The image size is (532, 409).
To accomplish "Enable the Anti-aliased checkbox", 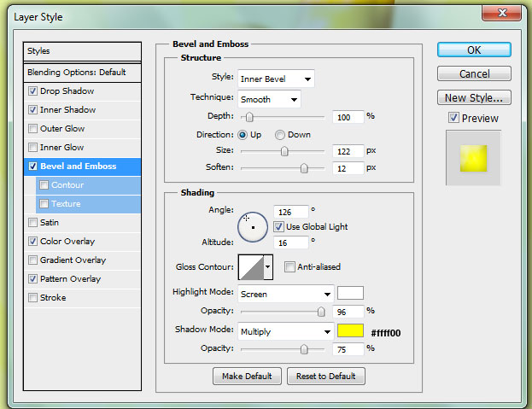I will [289, 266].
